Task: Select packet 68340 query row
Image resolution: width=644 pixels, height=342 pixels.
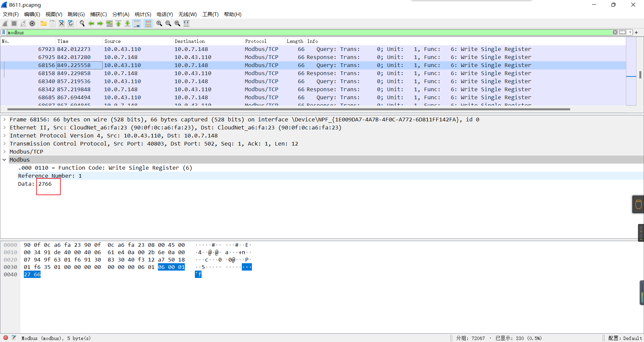Action: (313, 81)
